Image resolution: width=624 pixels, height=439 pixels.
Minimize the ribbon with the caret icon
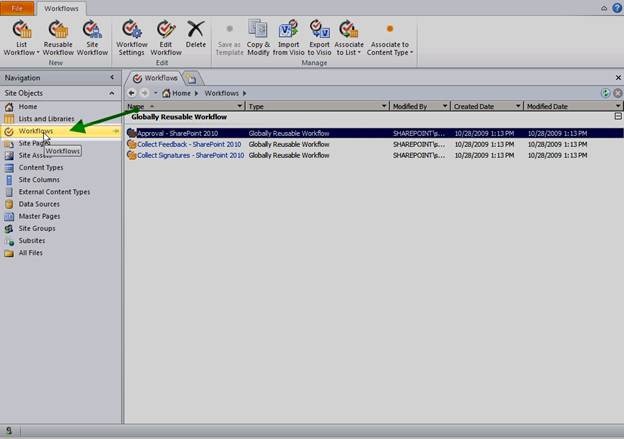tap(604, 8)
